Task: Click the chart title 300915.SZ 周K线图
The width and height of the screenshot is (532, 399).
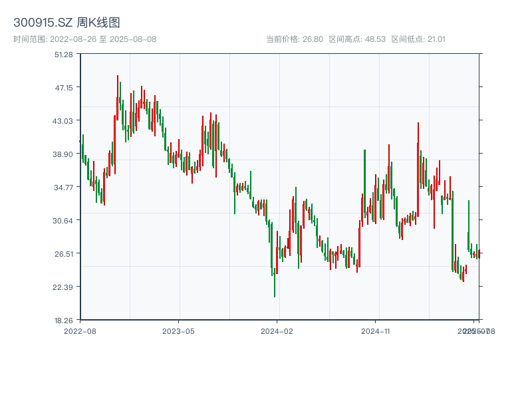Action: pos(66,23)
